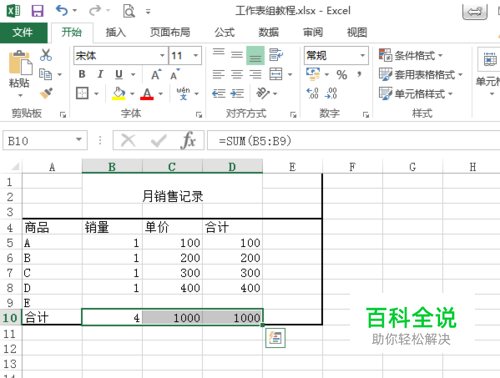Copy selection with the copy icon

tap(46, 74)
